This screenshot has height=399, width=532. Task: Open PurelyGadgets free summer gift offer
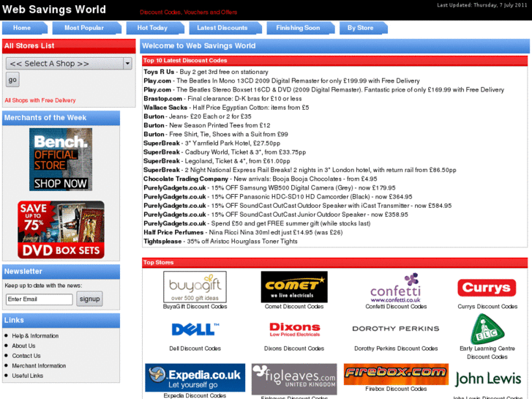257,223
